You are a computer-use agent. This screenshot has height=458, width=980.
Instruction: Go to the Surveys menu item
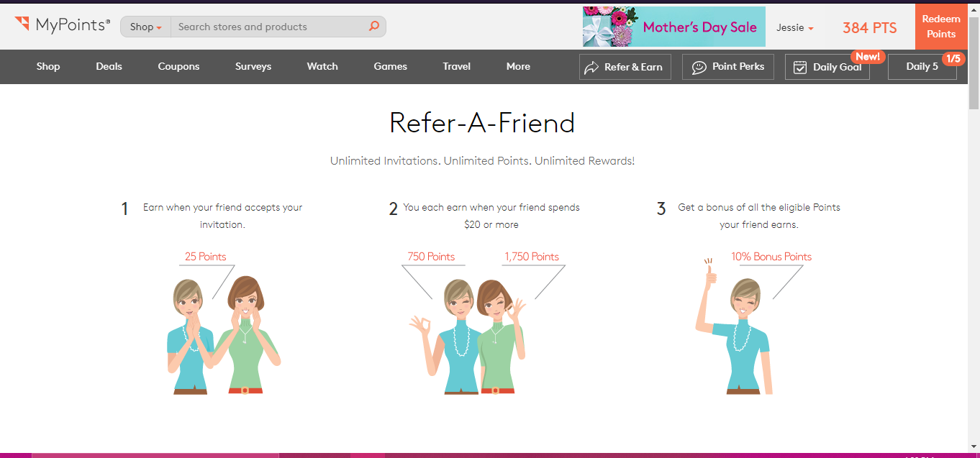253,66
